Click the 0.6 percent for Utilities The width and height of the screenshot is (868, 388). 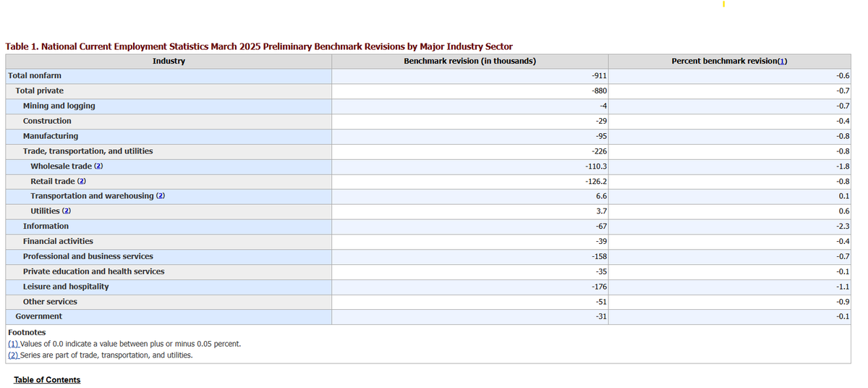point(844,211)
